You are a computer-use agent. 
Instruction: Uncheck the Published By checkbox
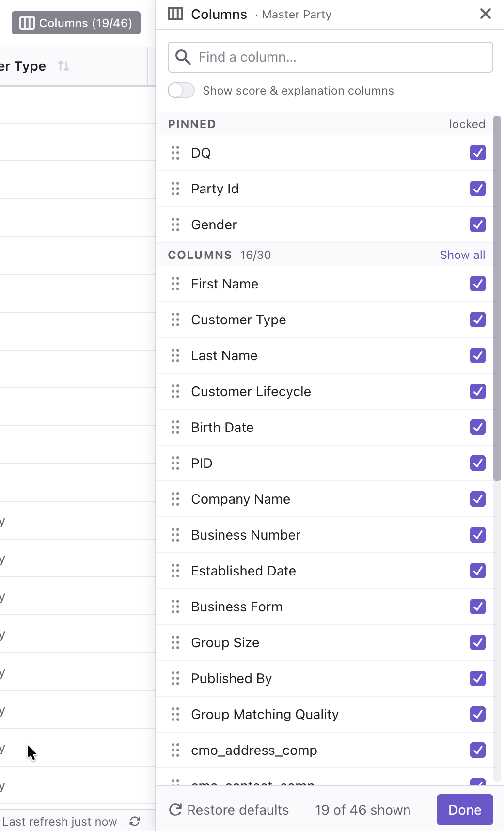click(478, 678)
